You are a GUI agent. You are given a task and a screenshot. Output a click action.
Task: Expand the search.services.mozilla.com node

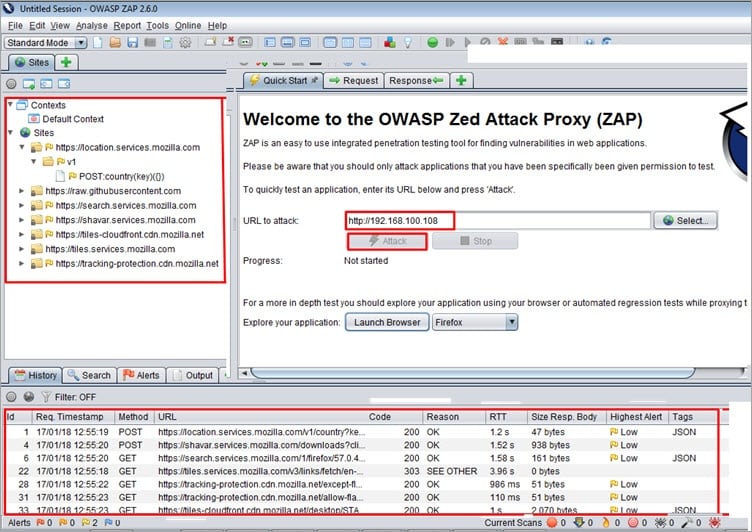[22, 205]
